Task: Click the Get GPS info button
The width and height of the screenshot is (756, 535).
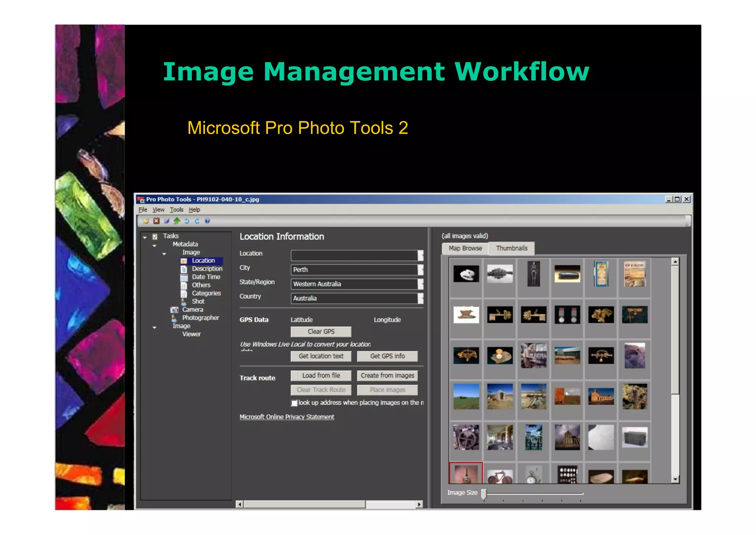Action: point(388,356)
